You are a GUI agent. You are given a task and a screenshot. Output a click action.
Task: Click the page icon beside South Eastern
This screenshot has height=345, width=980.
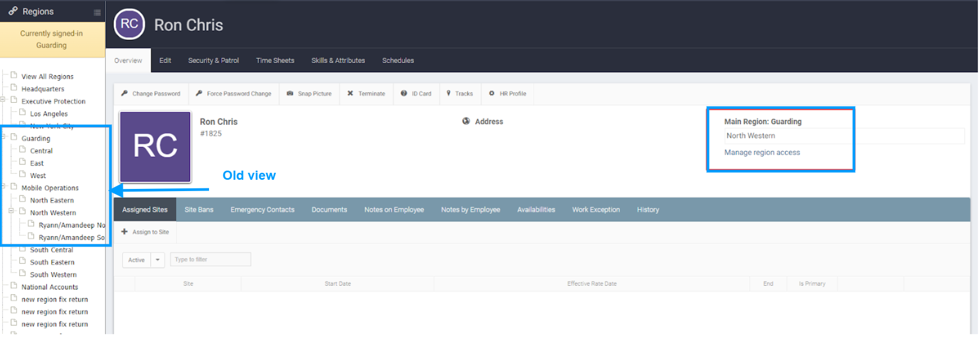pyautogui.click(x=23, y=261)
